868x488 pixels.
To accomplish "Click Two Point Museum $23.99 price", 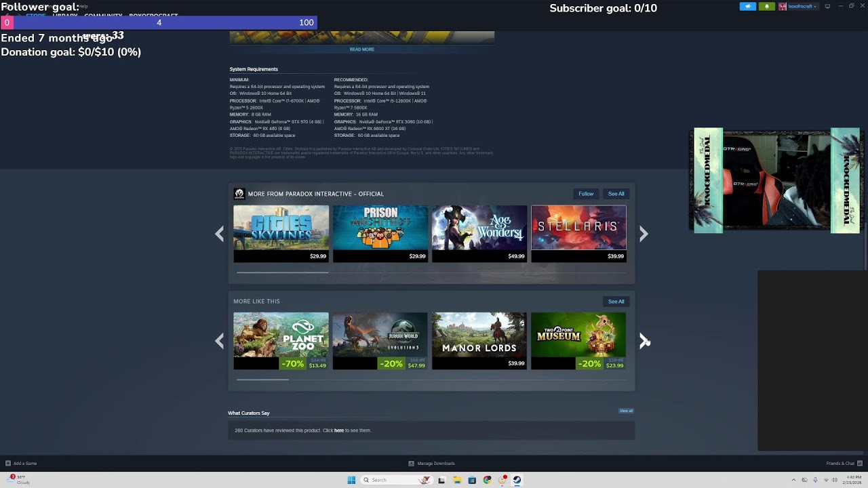I will [614, 366].
